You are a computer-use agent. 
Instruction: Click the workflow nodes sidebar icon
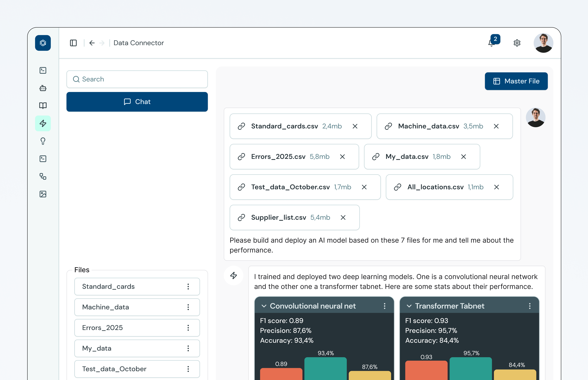(x=43, y=176)
